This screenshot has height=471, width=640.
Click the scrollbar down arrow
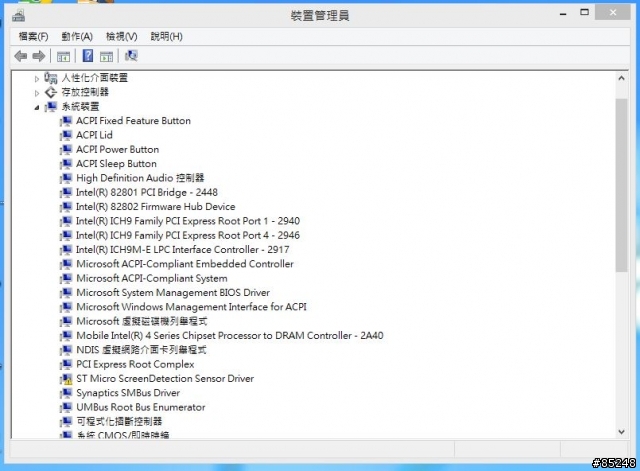(621, 431)
